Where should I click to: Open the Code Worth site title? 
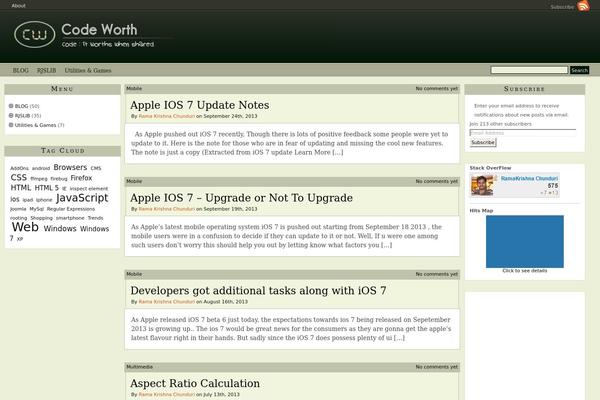tap(99, 30)
